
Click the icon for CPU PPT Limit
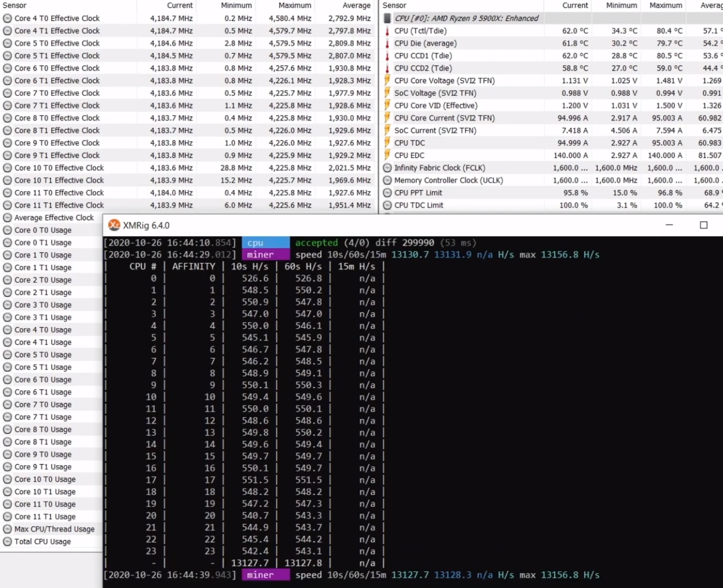387,193
